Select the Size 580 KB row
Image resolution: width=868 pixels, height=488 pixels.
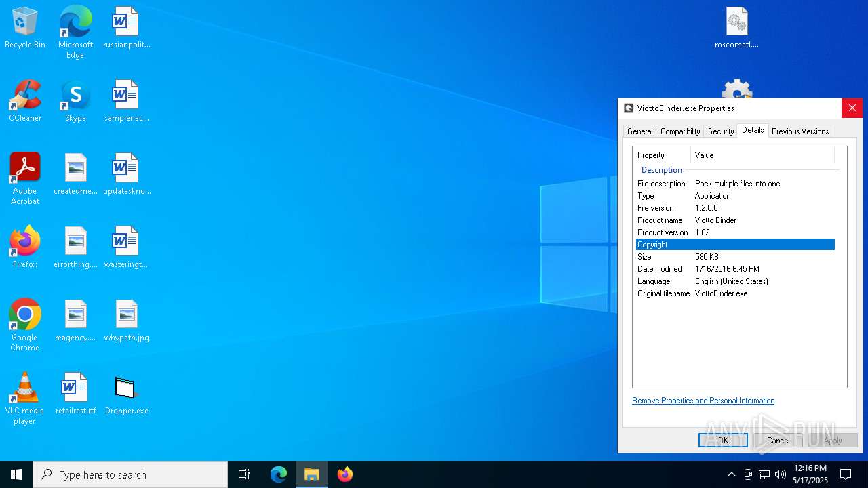click(735, 257)
